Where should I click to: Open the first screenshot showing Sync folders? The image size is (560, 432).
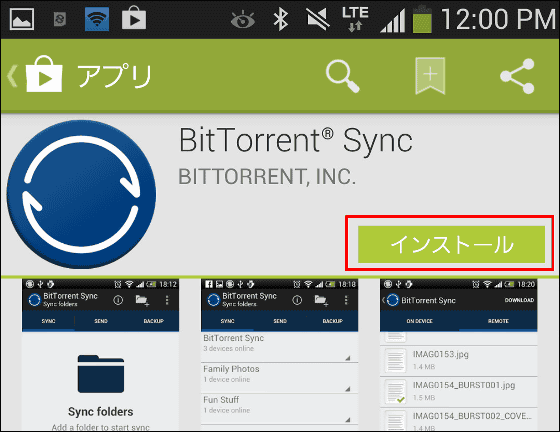(x=100, y=355)
